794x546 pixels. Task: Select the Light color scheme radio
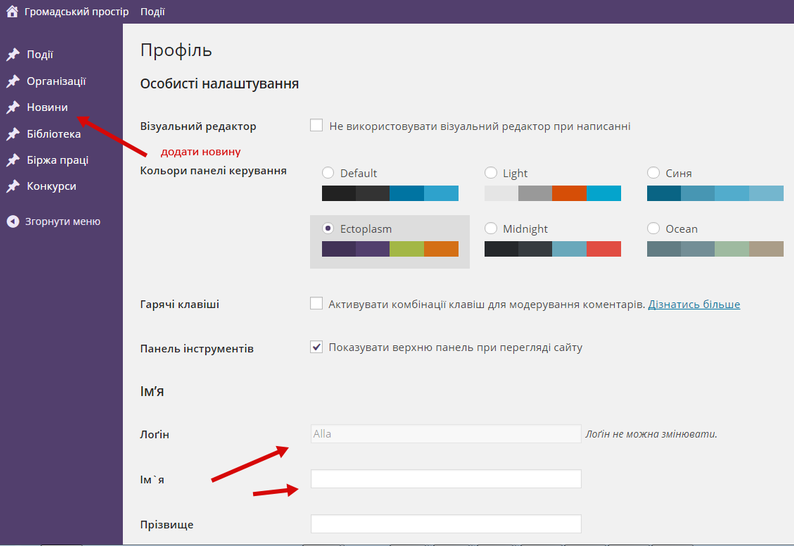coord(491,173)
